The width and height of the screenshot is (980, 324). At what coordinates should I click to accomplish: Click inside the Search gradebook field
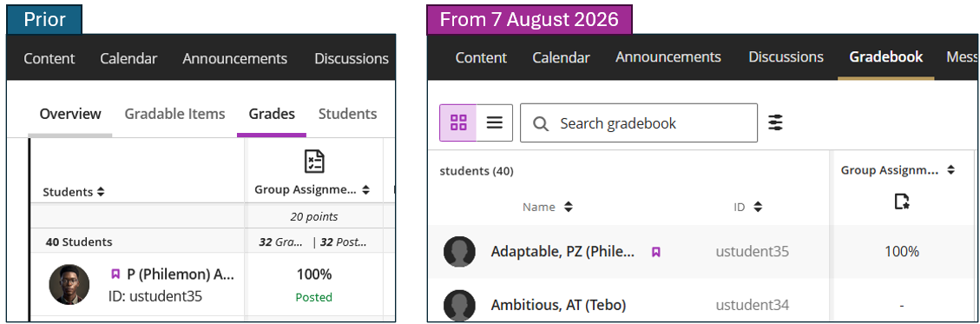coord(639,122)
